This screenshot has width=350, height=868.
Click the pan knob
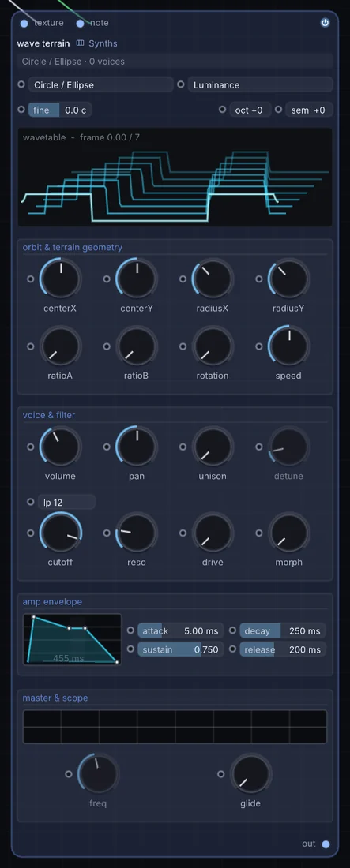click(x=137, y=447)
